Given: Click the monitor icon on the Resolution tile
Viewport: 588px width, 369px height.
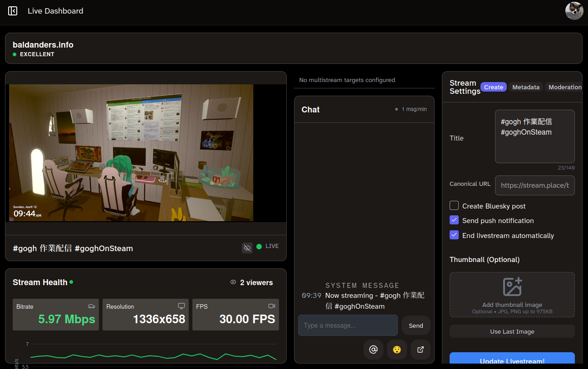Looking at the screenshot, I should (181, 306).
